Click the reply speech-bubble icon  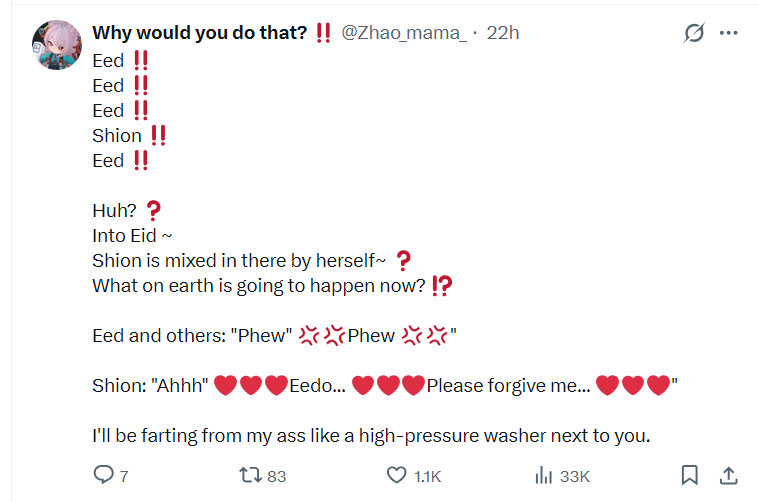[x=103, y=475]
